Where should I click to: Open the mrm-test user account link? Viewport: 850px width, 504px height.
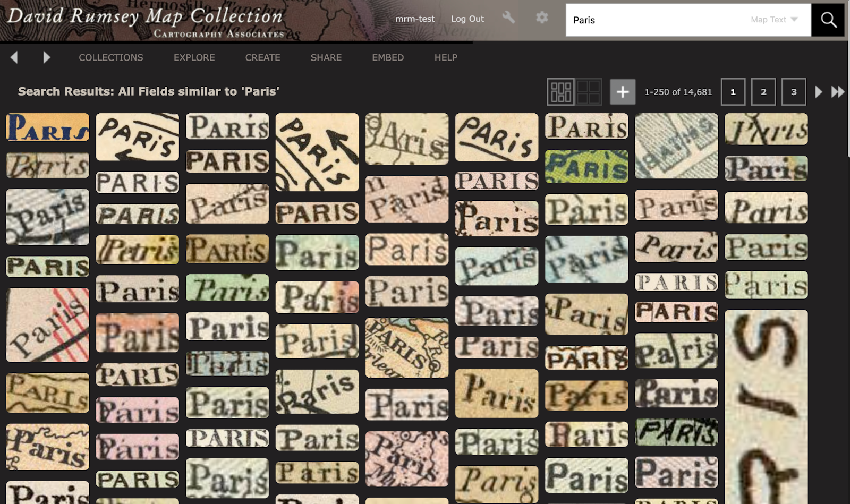pyautogui.click(x=415, y=19)
